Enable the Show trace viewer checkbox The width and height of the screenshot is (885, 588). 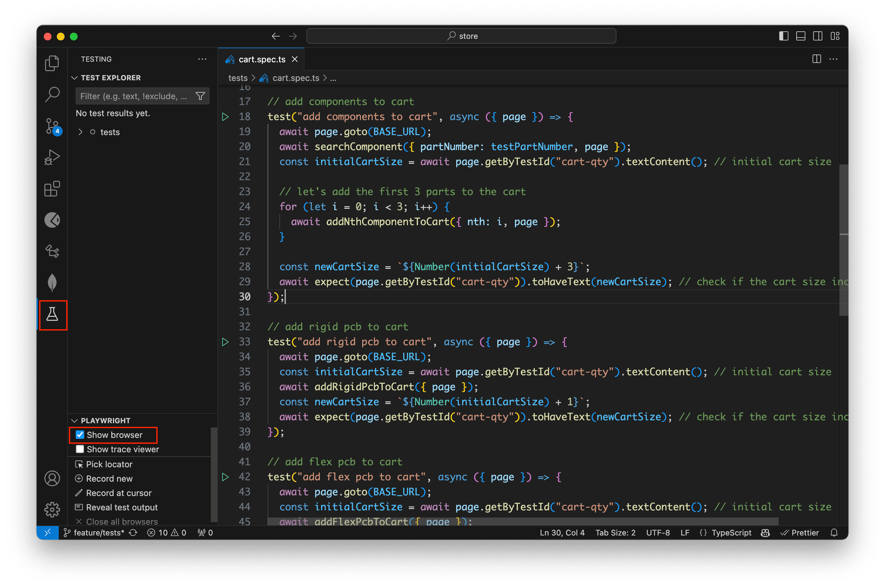click(80, 449)
